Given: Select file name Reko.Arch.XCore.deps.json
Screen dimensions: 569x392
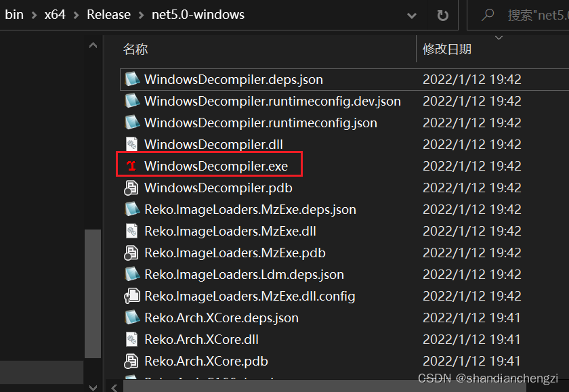Looking at the screenshot, I should 222,318.
